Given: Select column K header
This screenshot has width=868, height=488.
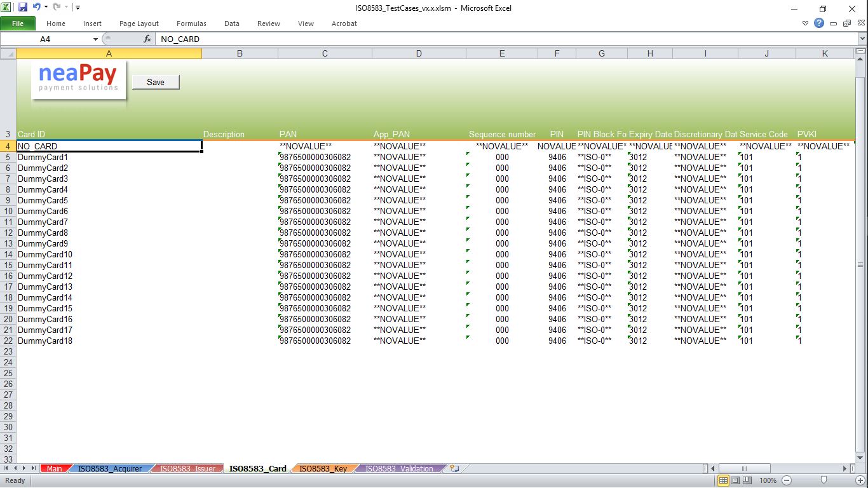Looking at the screenshot, I should coord(825,54).
